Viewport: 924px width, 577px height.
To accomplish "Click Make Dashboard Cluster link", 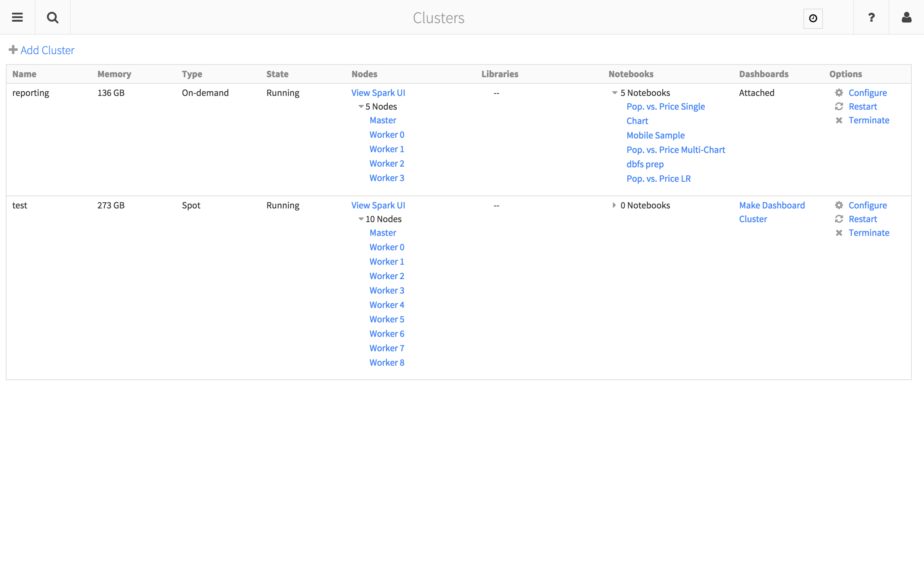I will [772, 206].
